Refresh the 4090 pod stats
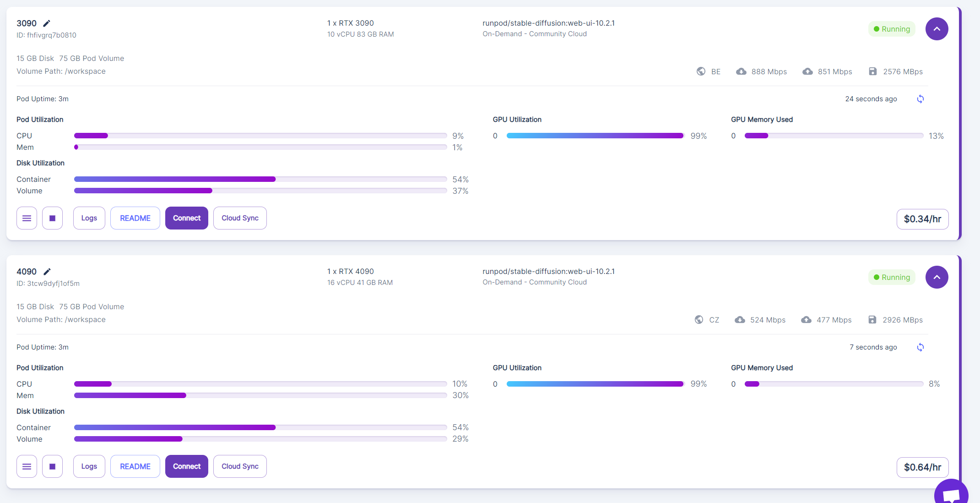 pyautogui.click(x=920, y=347)
